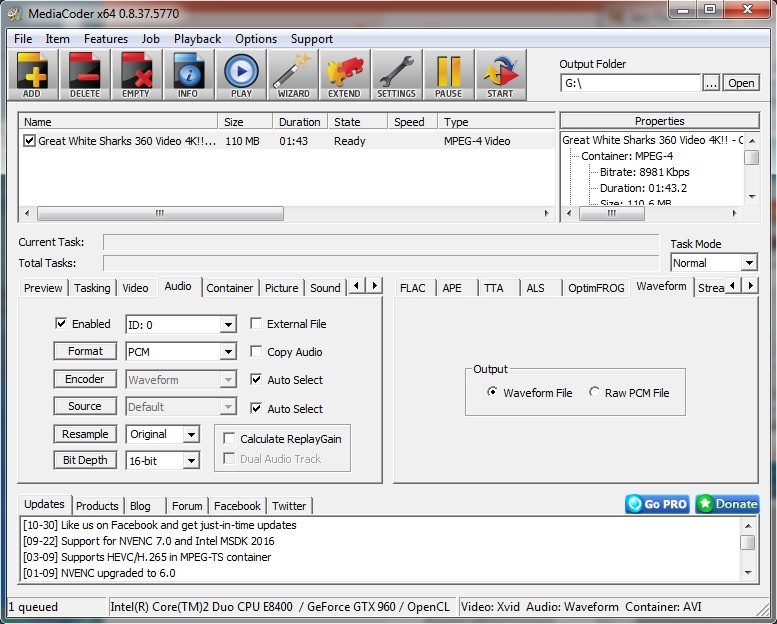Viewport: 777px width, 624px height.
Task: Click the updates list vertical scrollbar thumb
Action: (748, 542)
